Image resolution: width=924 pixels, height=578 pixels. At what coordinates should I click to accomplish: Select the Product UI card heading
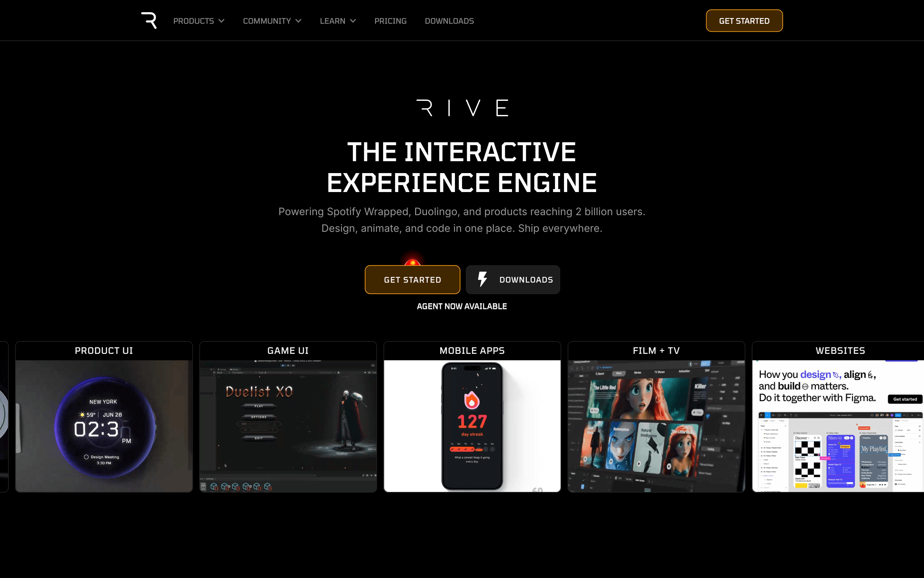(x=104, y=351)
